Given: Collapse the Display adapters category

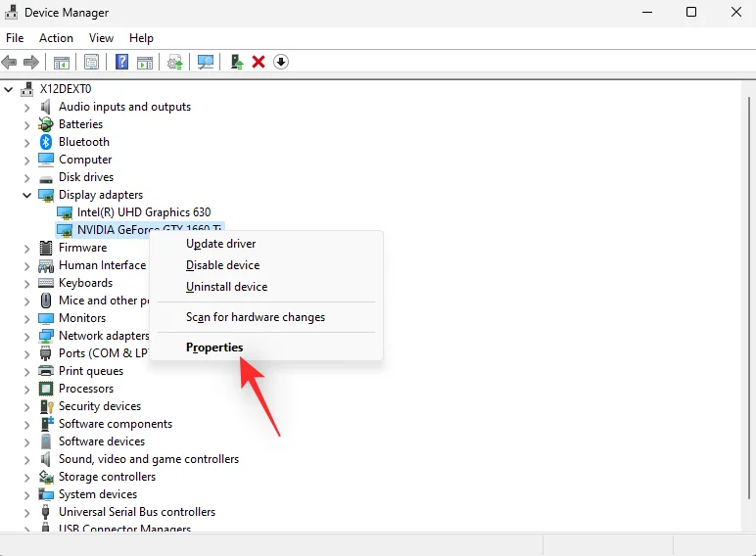Looking at the screenshot, I should point(27,195).
